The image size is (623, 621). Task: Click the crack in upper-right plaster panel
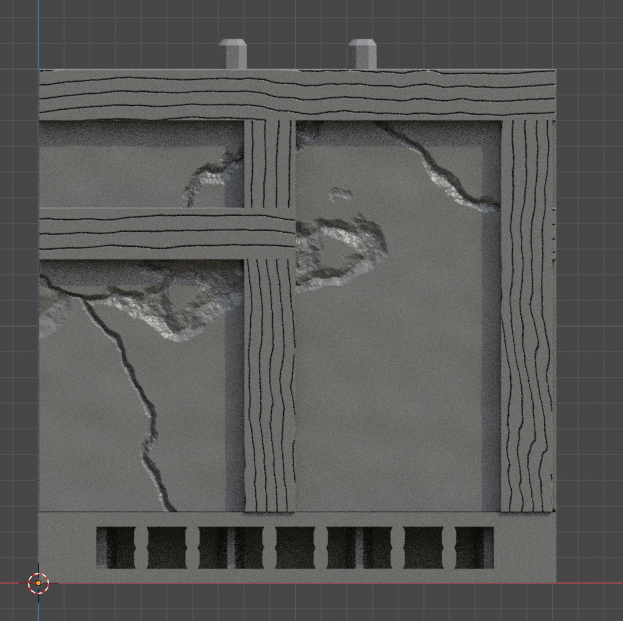(437, 167)
